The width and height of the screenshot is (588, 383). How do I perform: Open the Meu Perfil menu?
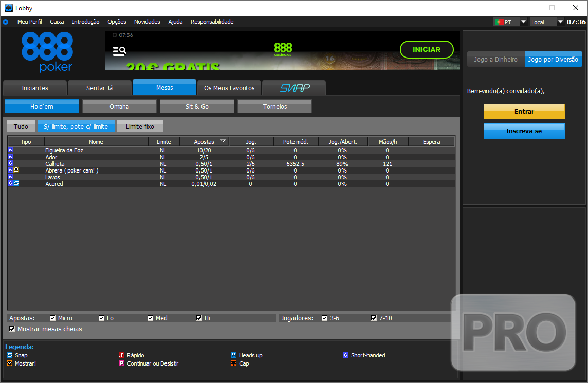click(30, 22)
